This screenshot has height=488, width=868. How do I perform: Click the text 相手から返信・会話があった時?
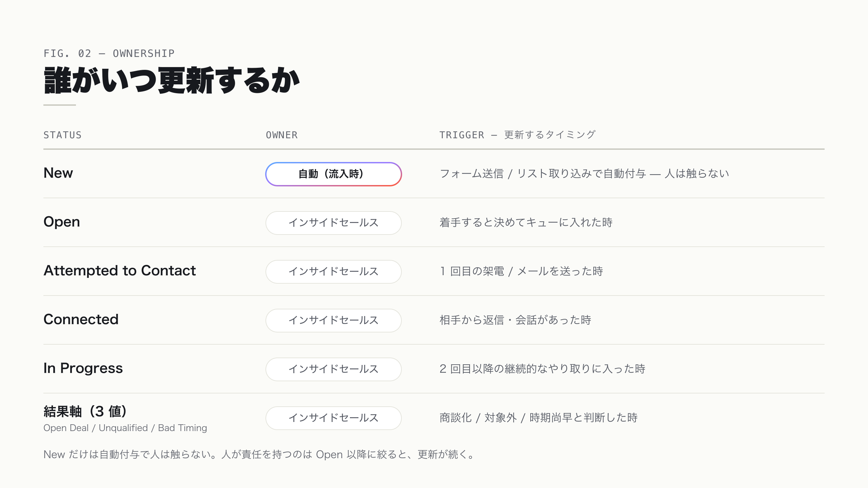(515, 320)
